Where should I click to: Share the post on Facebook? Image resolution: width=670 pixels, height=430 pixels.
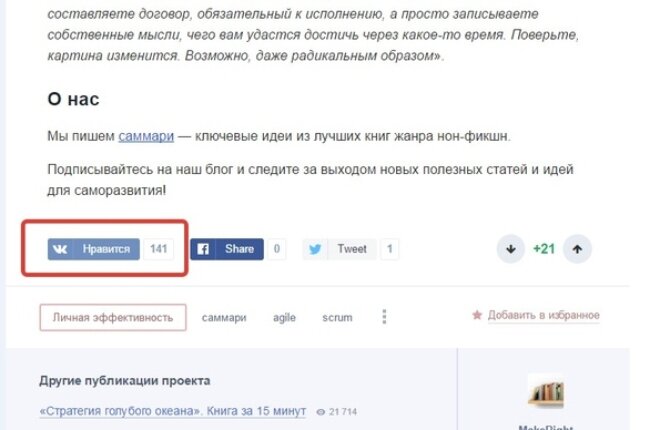[227, 249]
